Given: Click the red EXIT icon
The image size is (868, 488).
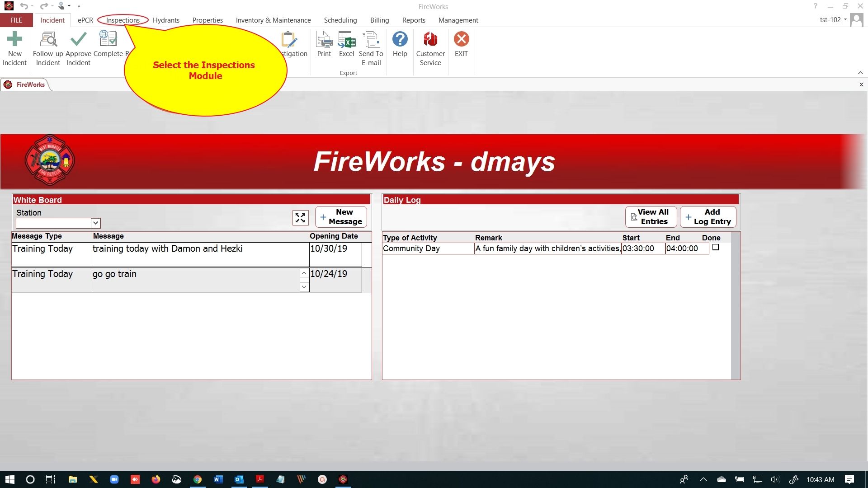Looking at the screenshot, I should (x=461, y=39).
